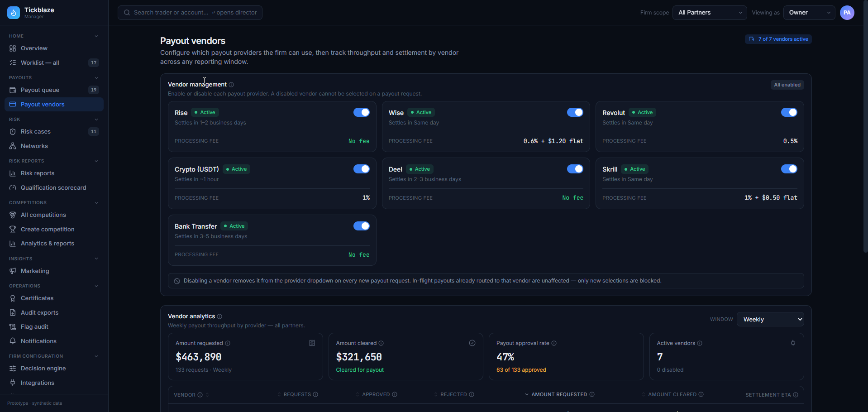Sort table by AMOUNT CLEARED column
Image resolution: width=868 pixels, height=412 pixels.
[672, 395]
